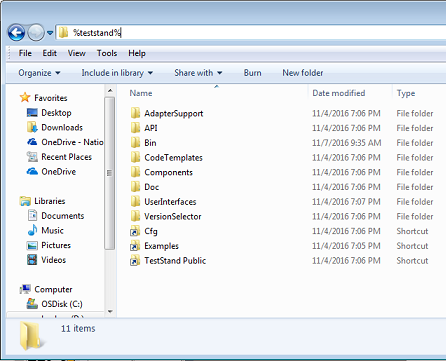Open OneDrive - Natio cloud icon
Screen dimensions: 446x361
(x=32, y=142)
